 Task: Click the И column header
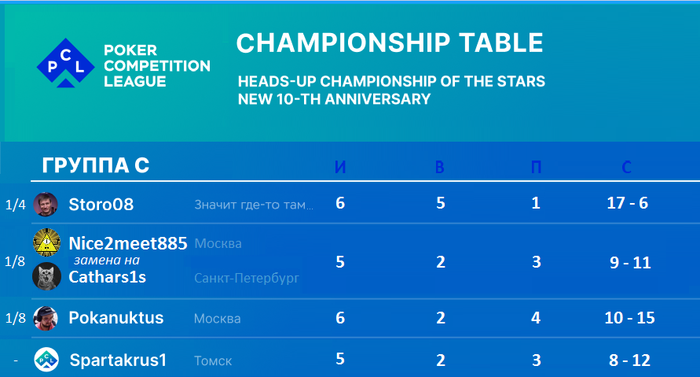click(x=340, y=167)
